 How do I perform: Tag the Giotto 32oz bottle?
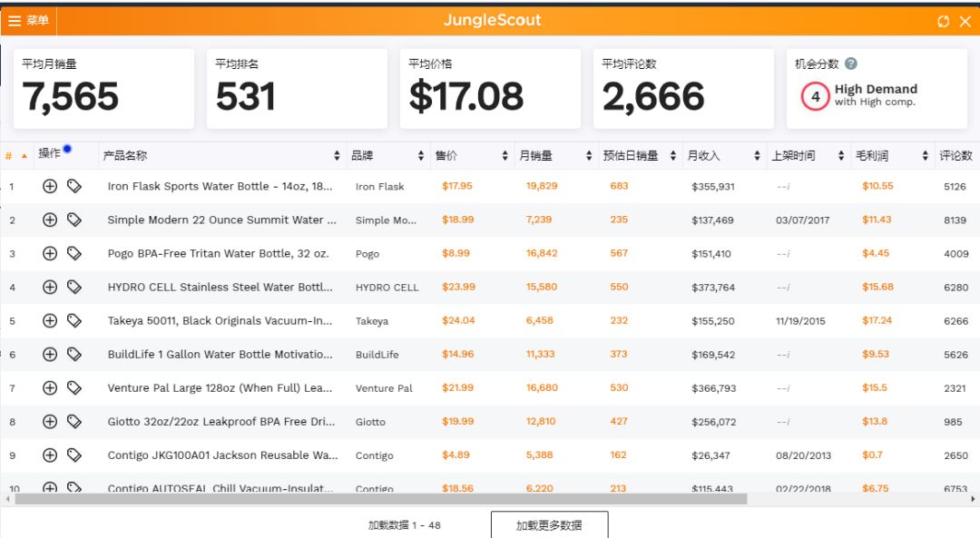74,421
